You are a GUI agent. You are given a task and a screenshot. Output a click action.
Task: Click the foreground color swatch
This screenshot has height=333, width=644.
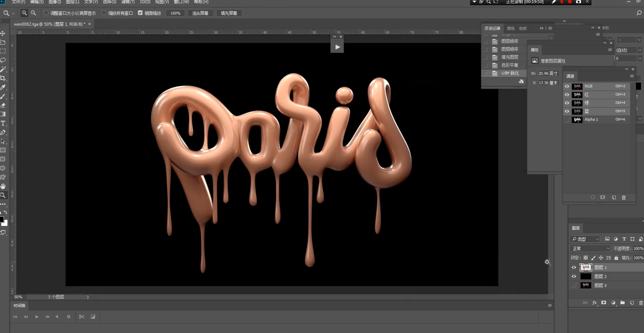coord(2,219)
